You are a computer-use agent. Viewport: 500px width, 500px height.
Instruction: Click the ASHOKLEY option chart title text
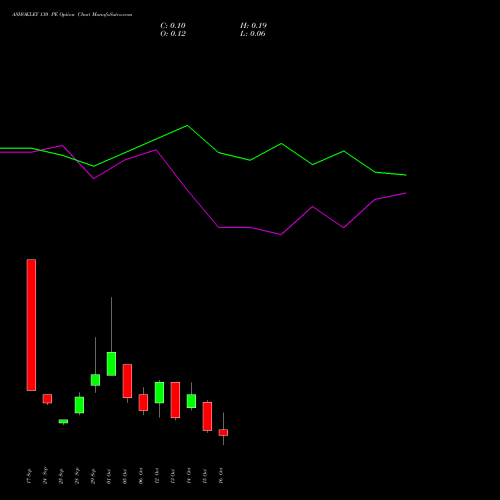pyautogui.click(x=72, y=15)
